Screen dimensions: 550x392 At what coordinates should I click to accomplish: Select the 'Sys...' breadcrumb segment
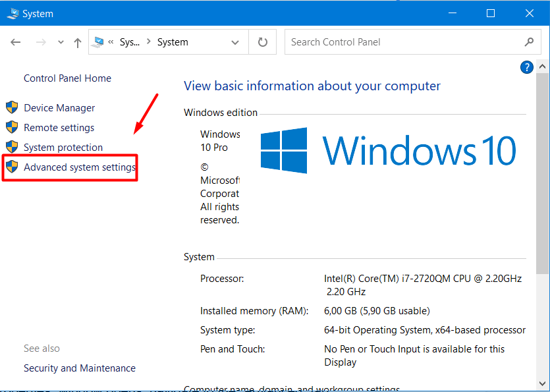[x=130, y=42]
